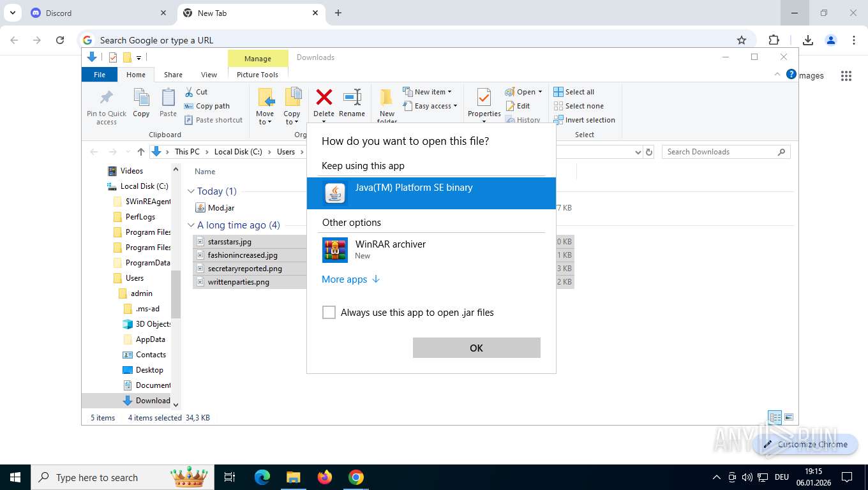The height and width of the screenshot is (490, 868).
Task: Open the New item dropdown
Action: point(428,92)
